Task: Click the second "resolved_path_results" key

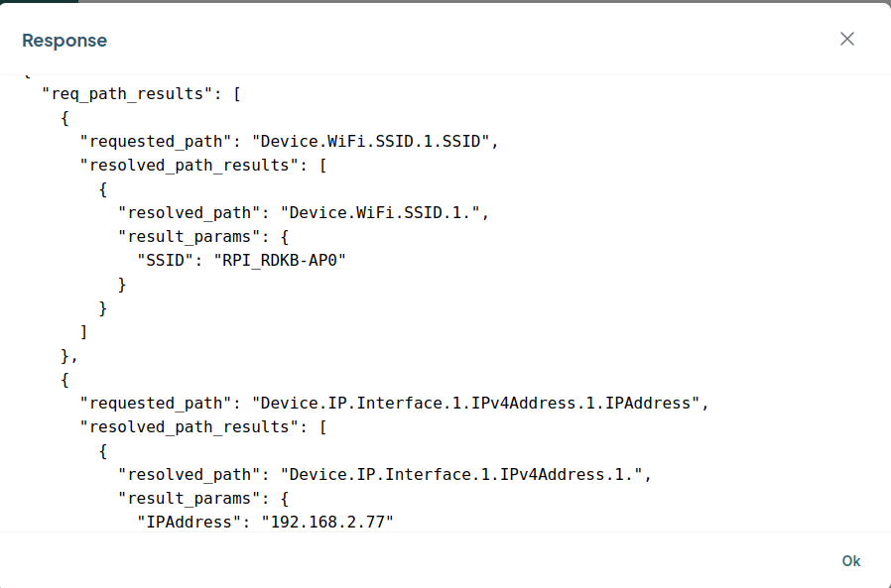Action: pyautogui.click(x=190, y=427)
